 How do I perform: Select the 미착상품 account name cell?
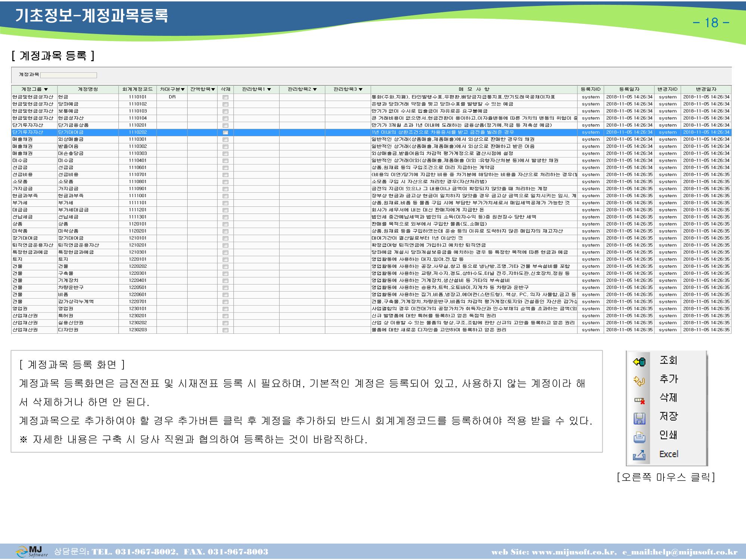pyautogui.click(x=88, y=231)
